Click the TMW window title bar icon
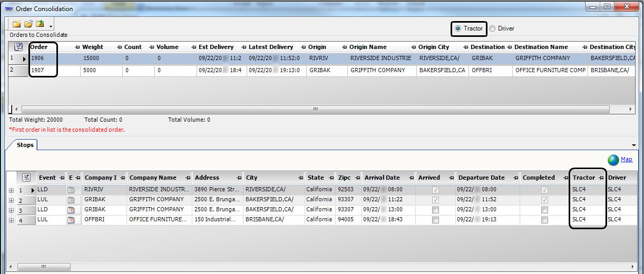 (9, 8)
